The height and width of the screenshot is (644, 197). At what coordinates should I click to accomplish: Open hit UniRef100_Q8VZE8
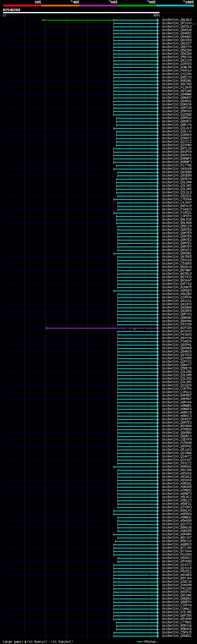click(177, 40)
